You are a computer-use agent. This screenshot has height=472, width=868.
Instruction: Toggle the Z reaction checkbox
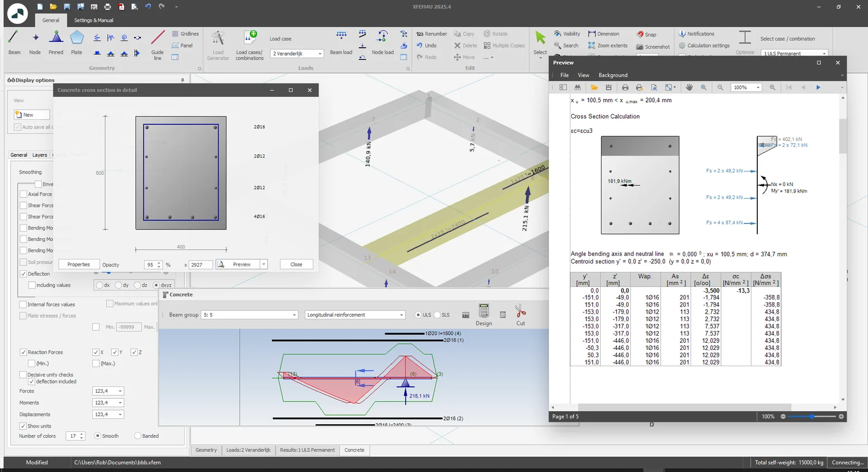tap(134, 352)
